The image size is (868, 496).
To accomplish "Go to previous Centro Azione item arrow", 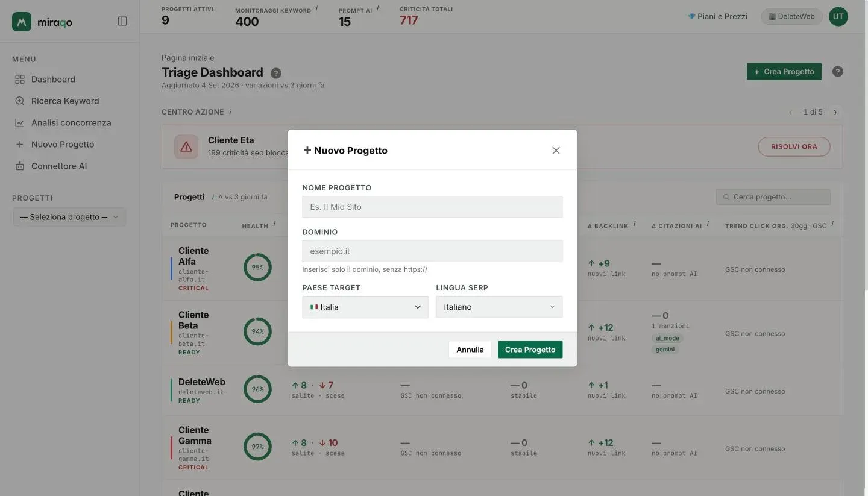I will coord(790,112).
